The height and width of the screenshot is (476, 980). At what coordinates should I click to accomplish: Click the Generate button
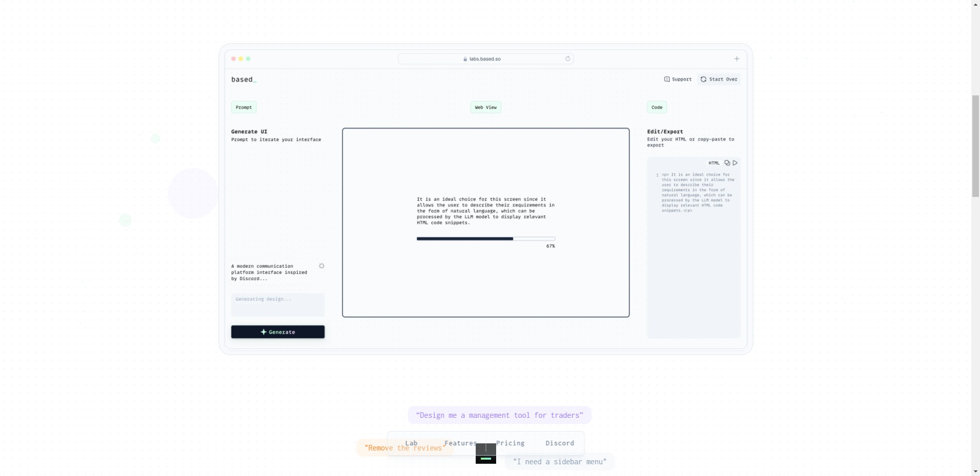[278, 332]
